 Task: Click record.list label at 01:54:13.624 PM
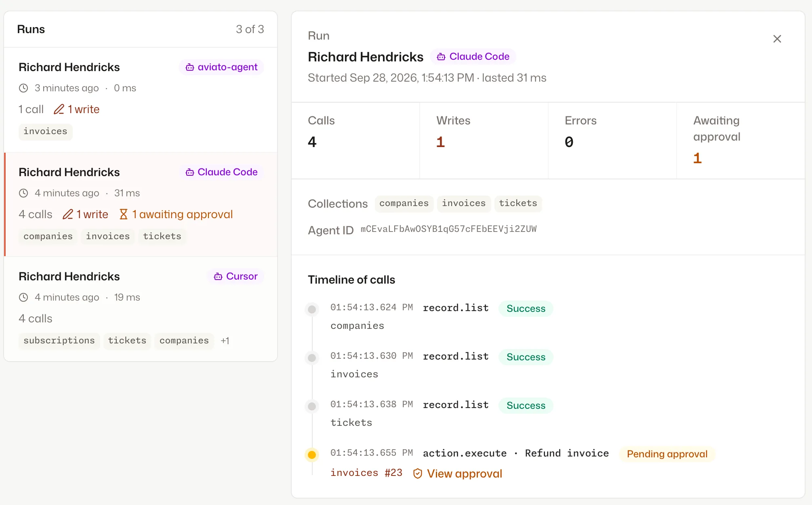pos(456,308)
